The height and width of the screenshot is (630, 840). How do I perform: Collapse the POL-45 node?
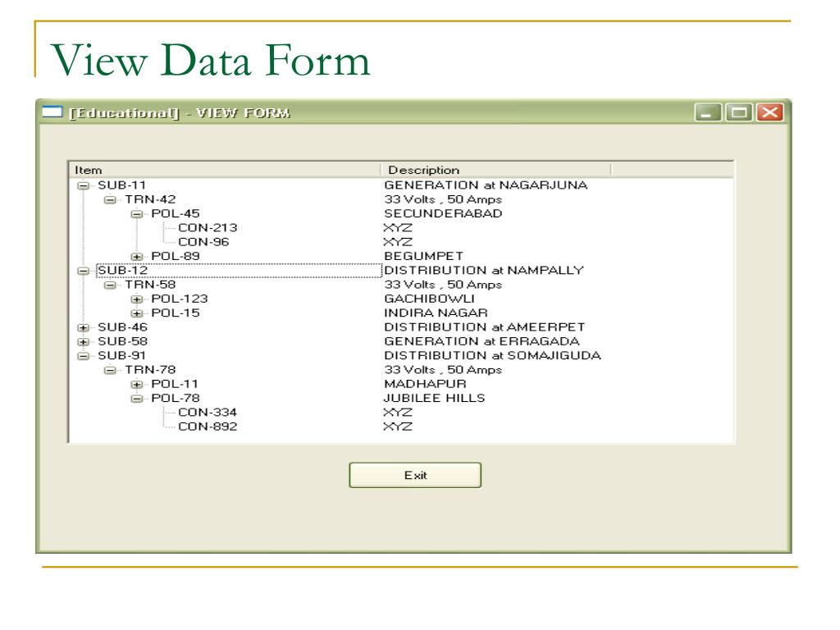pyautogui.click(x=137, y=214)
